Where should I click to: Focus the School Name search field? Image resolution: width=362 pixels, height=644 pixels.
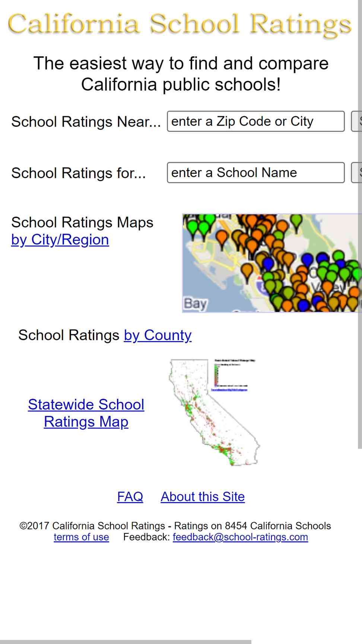coord(256,173)
